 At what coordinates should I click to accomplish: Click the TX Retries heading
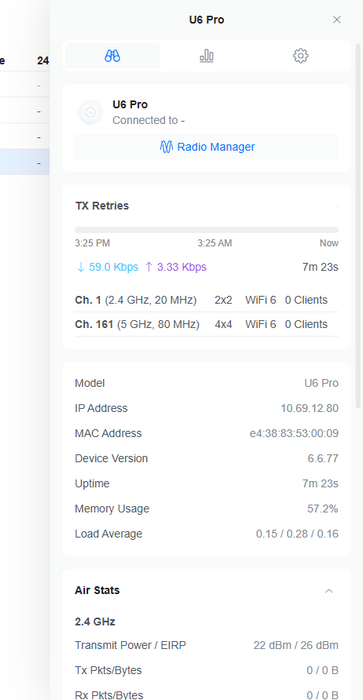pyautogui.click(x=102, y=206)
